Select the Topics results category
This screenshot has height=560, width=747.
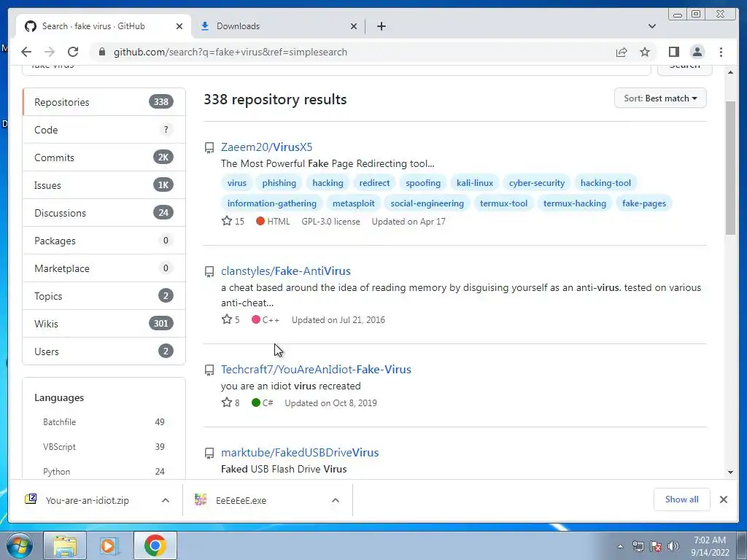click(104, 296)
